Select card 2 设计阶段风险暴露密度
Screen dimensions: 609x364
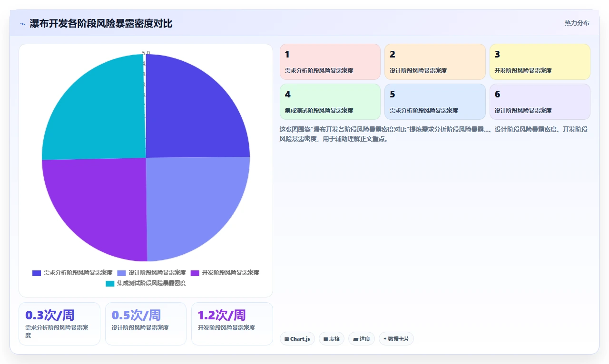(x=435, y=62)
